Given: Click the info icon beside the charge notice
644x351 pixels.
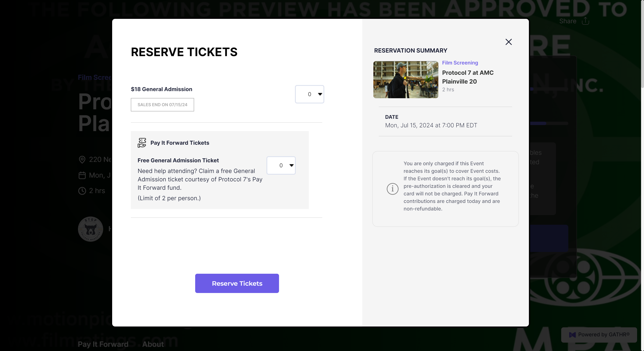Looking at the screenshot, I should pos(392,189).
